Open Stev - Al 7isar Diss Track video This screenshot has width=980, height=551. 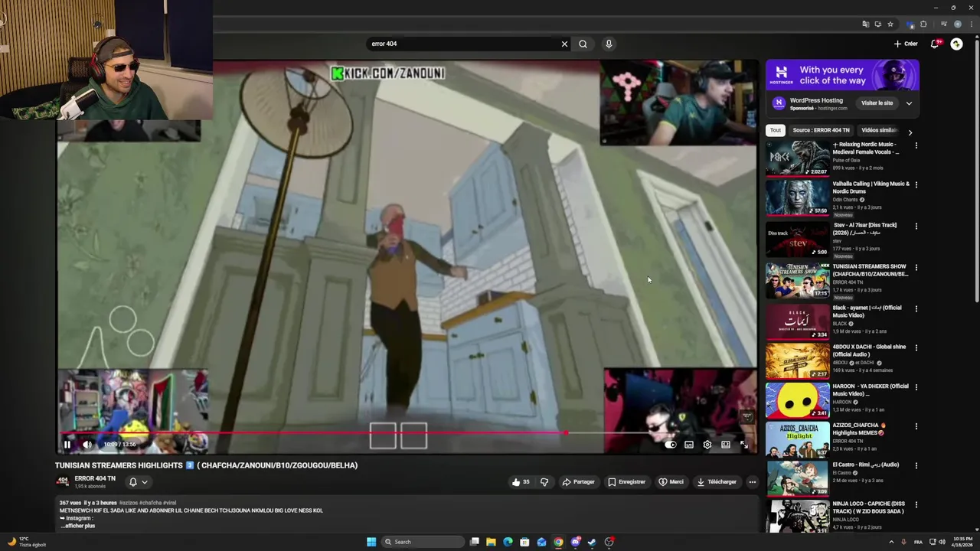[x=797, y=239]
